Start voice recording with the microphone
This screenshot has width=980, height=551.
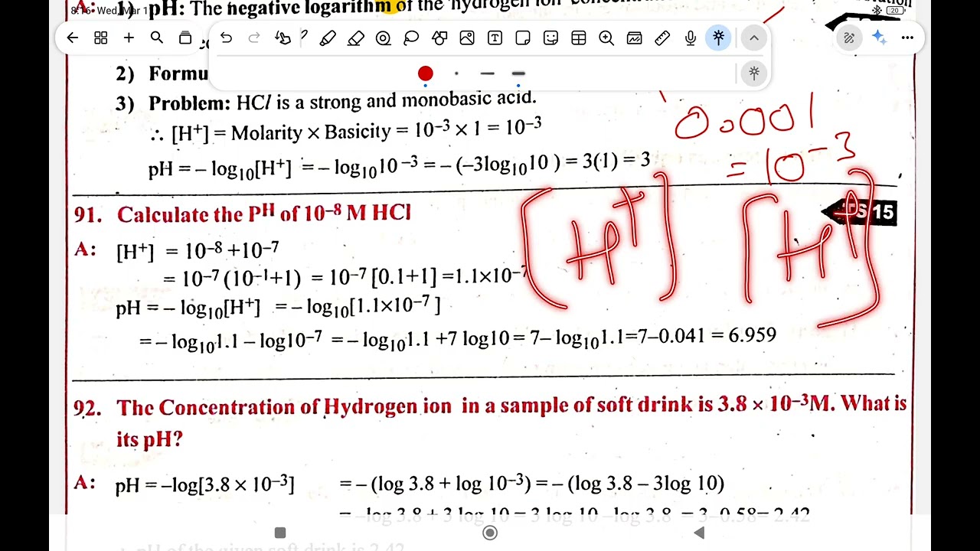(x=691, y=38)
